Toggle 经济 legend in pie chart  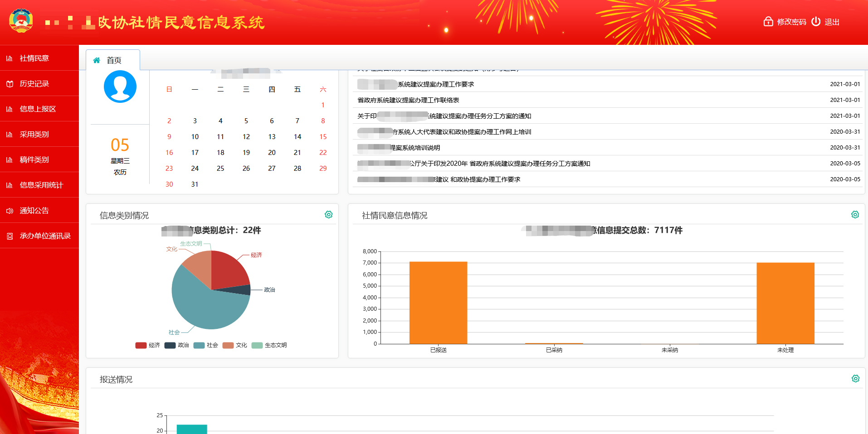point(148,345)
